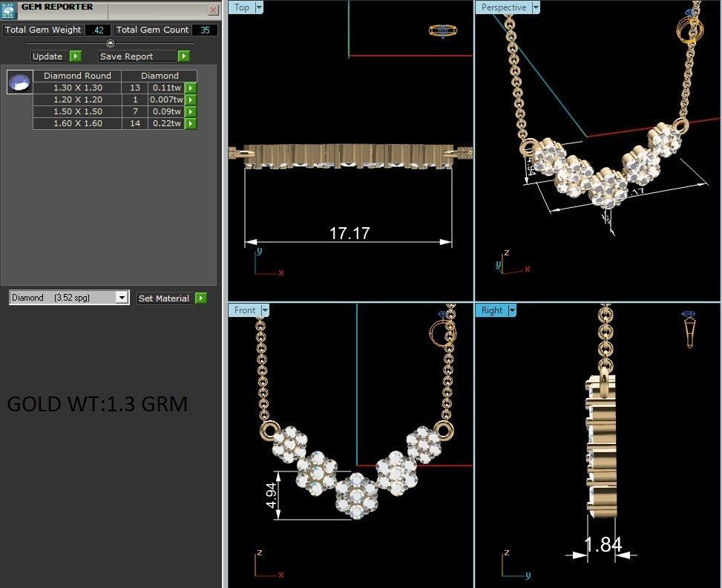The height and width of the screenshot is (588, 722).
Task: Select the 1.20 X 1.20 size cell
Action: pyautogui.click(x=77, y=99)
